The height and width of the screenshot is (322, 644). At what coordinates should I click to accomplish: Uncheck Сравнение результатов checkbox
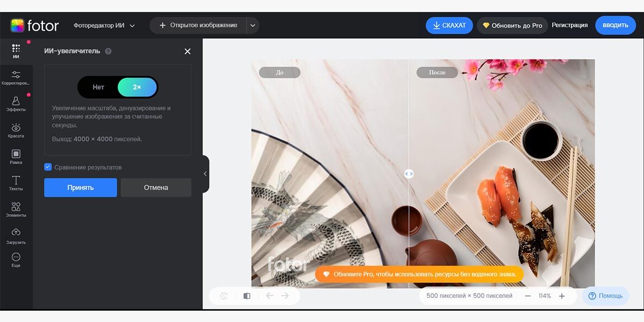tap(48, 167)
